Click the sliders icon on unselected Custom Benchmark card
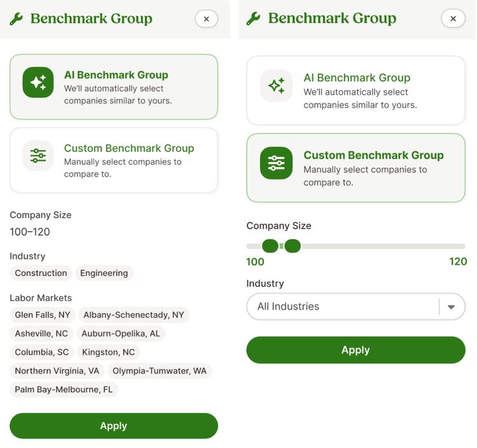The width and height of the screenshot is (477, 448). click(x=38, y=156)
